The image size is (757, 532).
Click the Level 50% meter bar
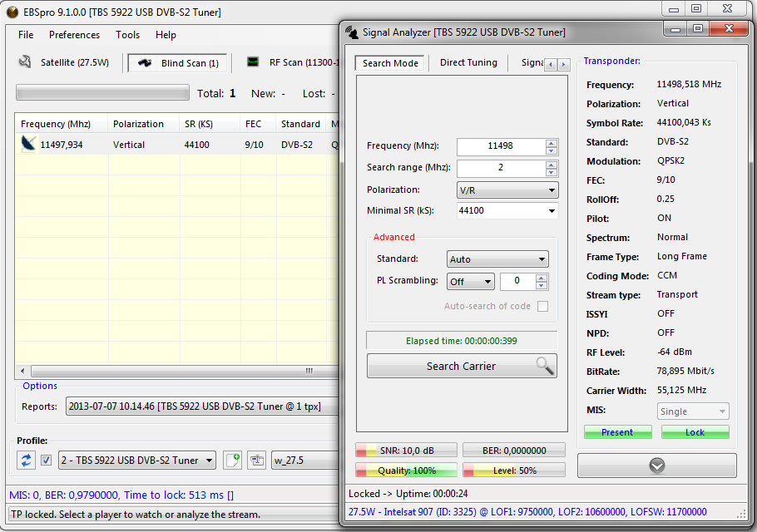click(514, 470)
